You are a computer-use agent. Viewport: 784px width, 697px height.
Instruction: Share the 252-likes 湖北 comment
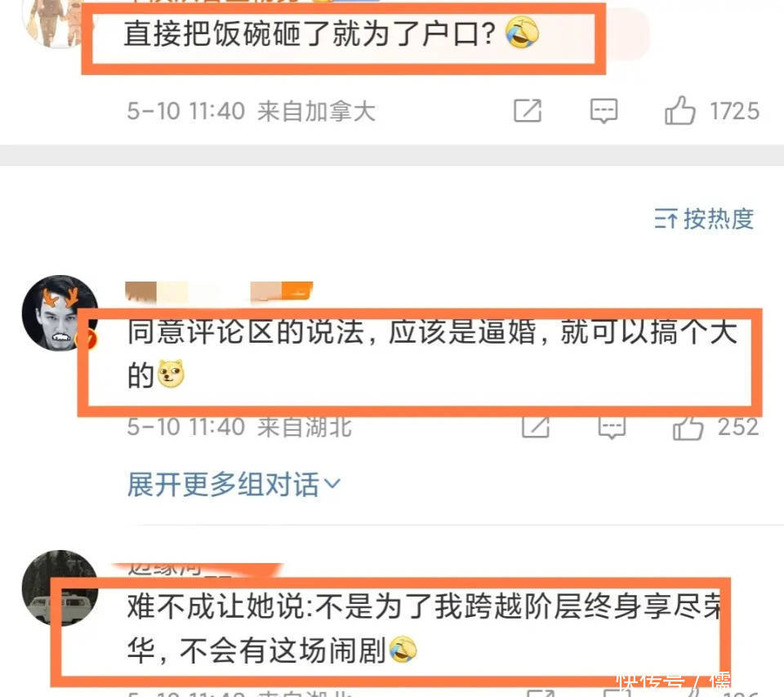pos(536,428)
